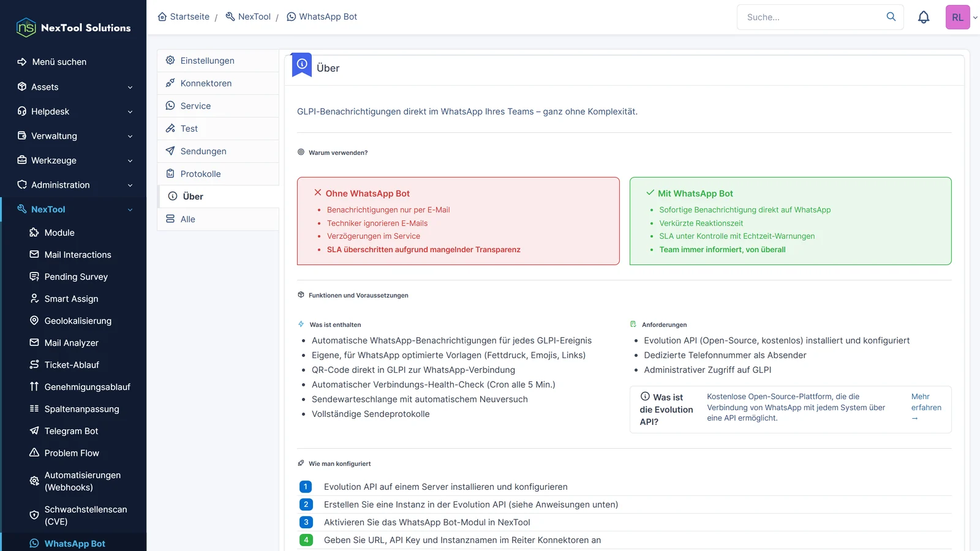The height and width of the screenshot is (551, 980).
Task: Click the Protokolle clipboard icon
Action: tap(170, 173)
